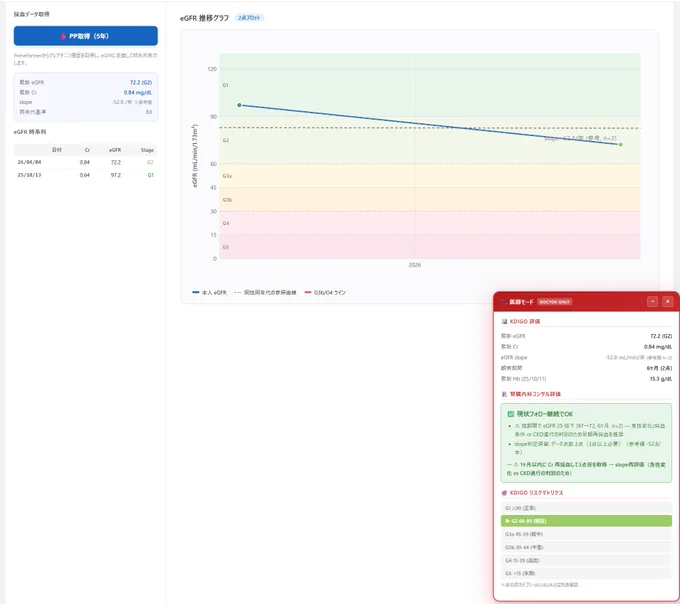Click the slope annotation text on chart

[580, 138]
